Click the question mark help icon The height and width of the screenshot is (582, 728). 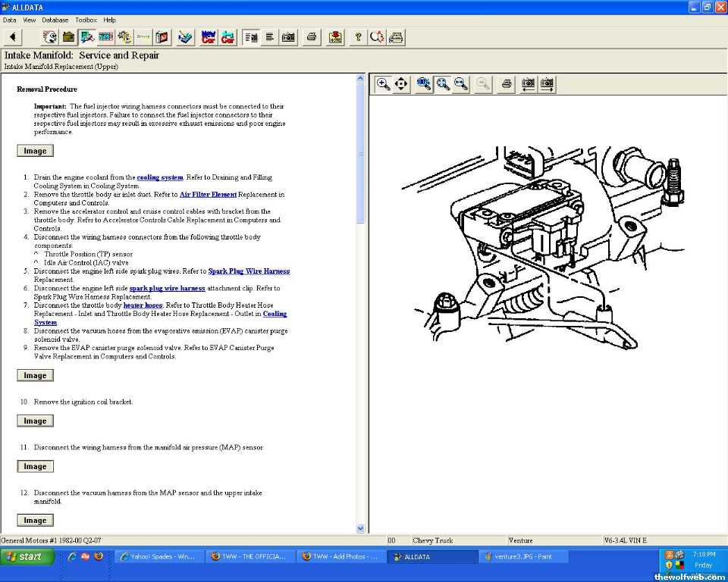point(358,37)
